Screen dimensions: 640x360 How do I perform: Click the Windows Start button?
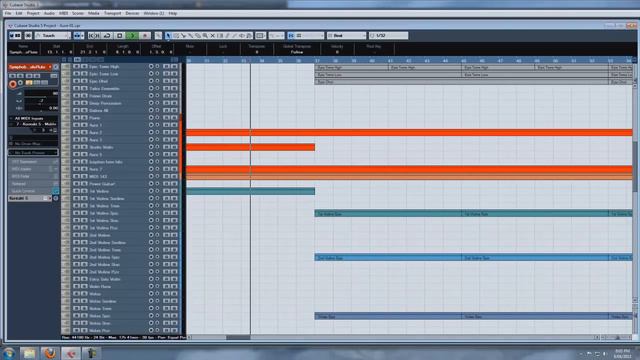point(9,353)
